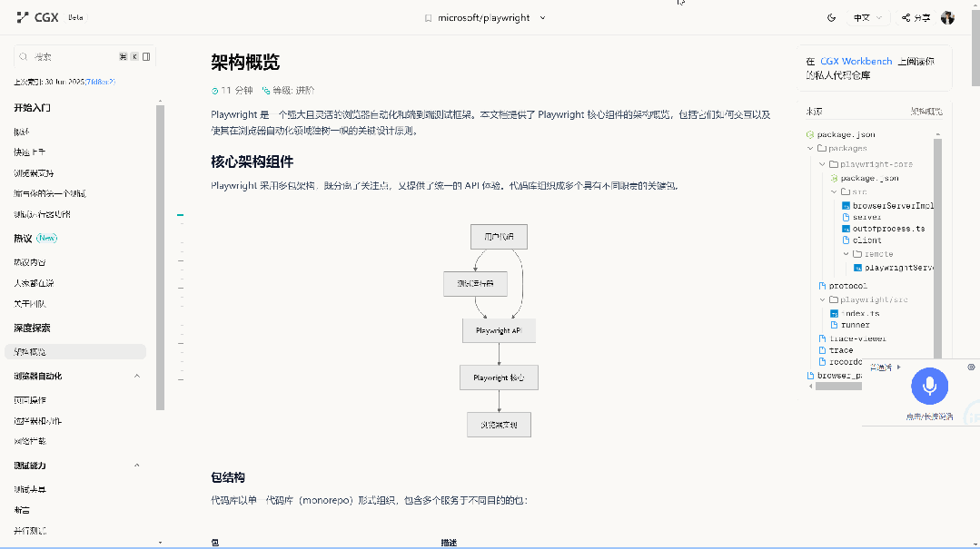Open 浏览器支持 sidebar page
This screenshot has height=549, width=980.
34,173
